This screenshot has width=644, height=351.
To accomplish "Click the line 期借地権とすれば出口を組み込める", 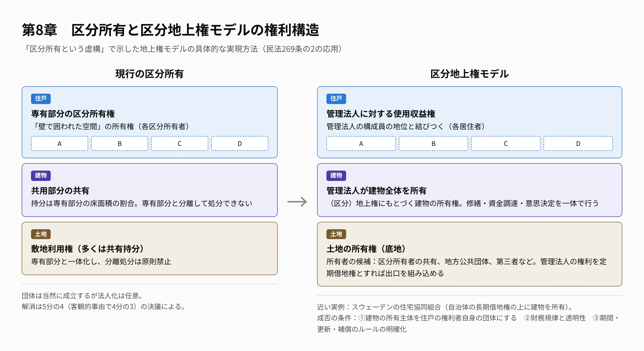I will click(385, 273).
